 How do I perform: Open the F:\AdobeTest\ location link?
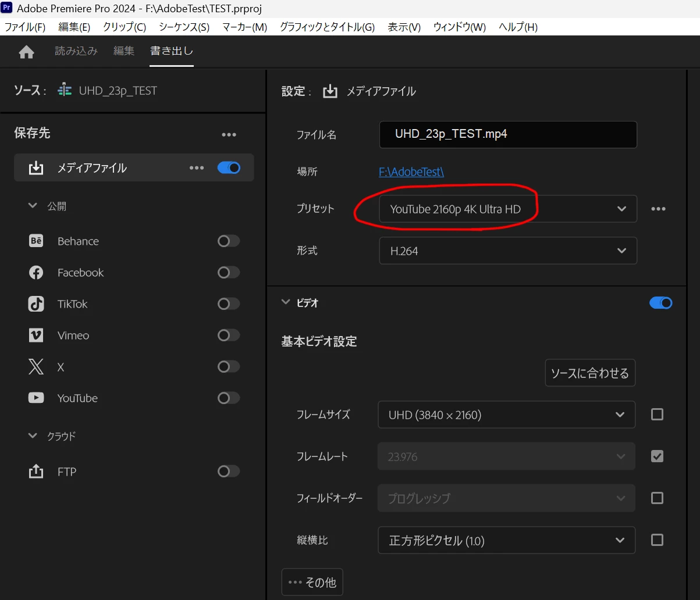click(411, 172)
